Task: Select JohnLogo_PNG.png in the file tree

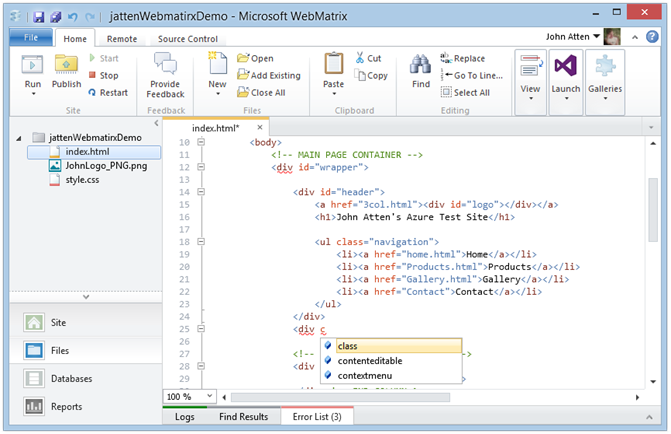Action: [x=98, y=166]
